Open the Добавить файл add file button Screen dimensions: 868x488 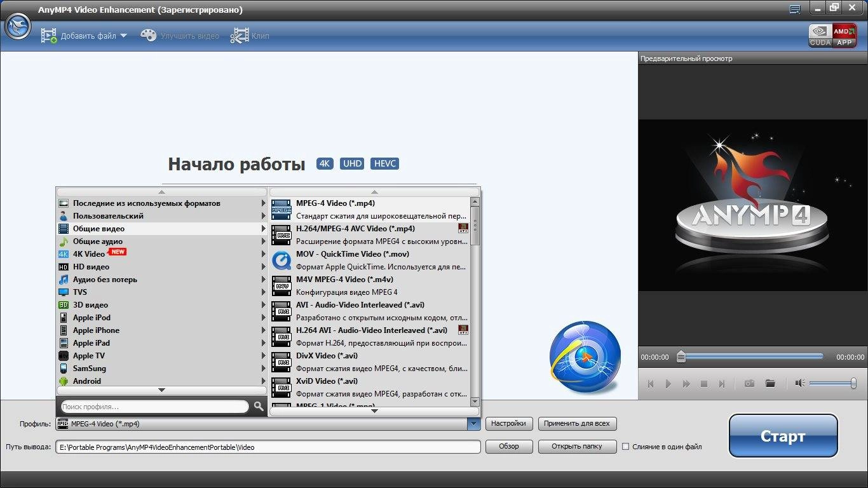[x=79, y=36]
